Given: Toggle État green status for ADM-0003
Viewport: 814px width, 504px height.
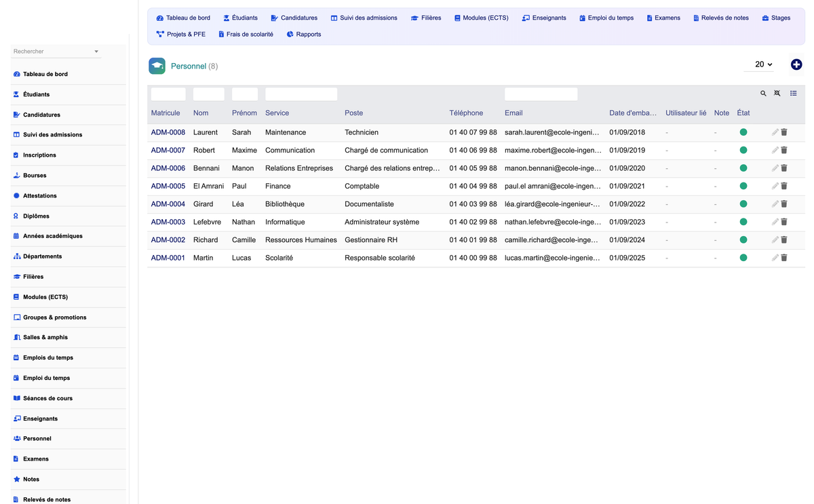Looking at the screenshot, I should click(x=743, y=222).
